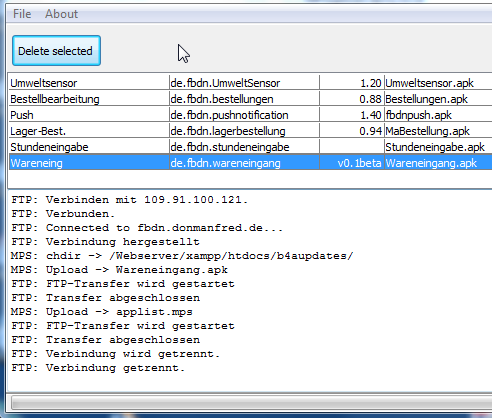Click log line with chdir to b4aupdates path
Screen dimensions: 492x418
[182, 255]
